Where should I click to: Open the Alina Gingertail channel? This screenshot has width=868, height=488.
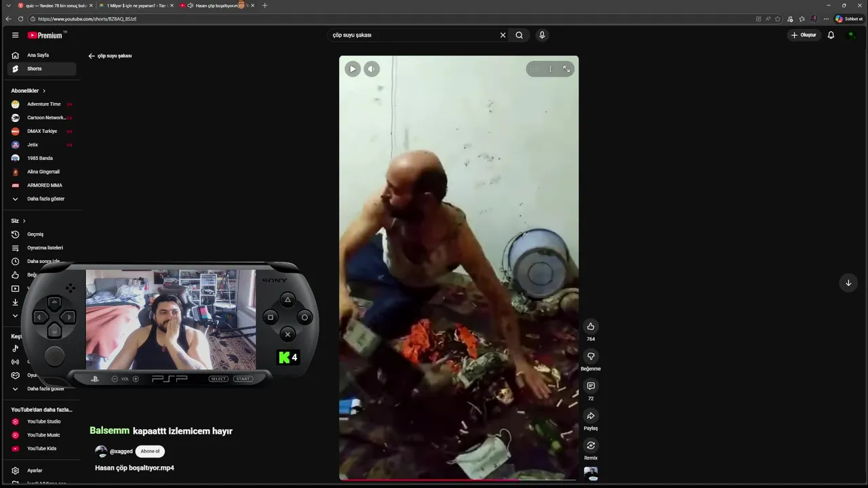pyautogui.click(x=42, y=172)
